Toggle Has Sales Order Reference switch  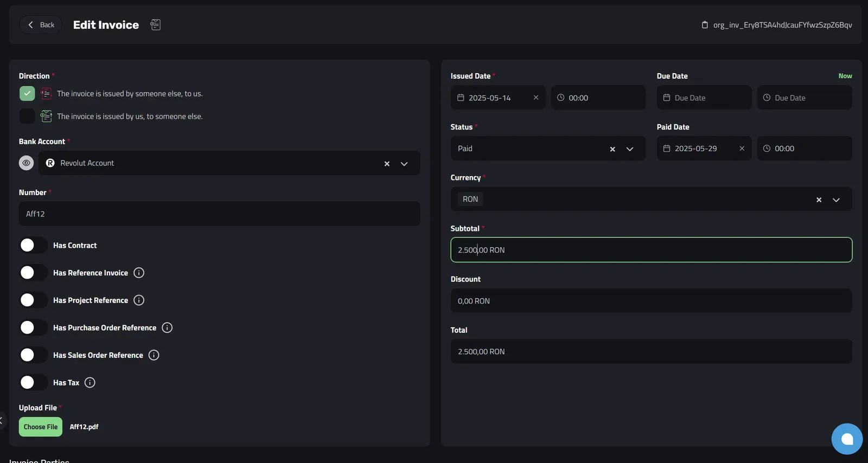33,355
